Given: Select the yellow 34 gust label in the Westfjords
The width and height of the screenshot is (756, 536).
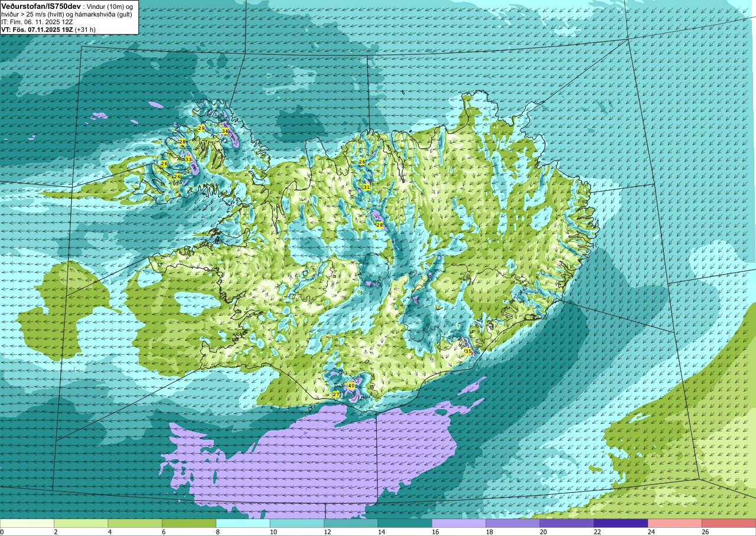Looking at the screenshot, I should tap(224, 130).
